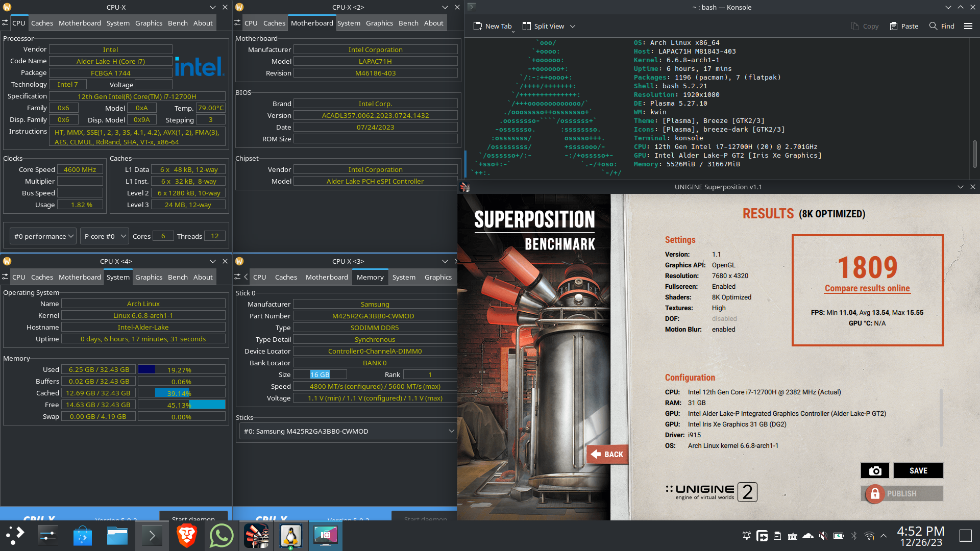Click the Cloudflare cloud tray icon
This screenshot has width=980, height=551.
tap(807, 536)
